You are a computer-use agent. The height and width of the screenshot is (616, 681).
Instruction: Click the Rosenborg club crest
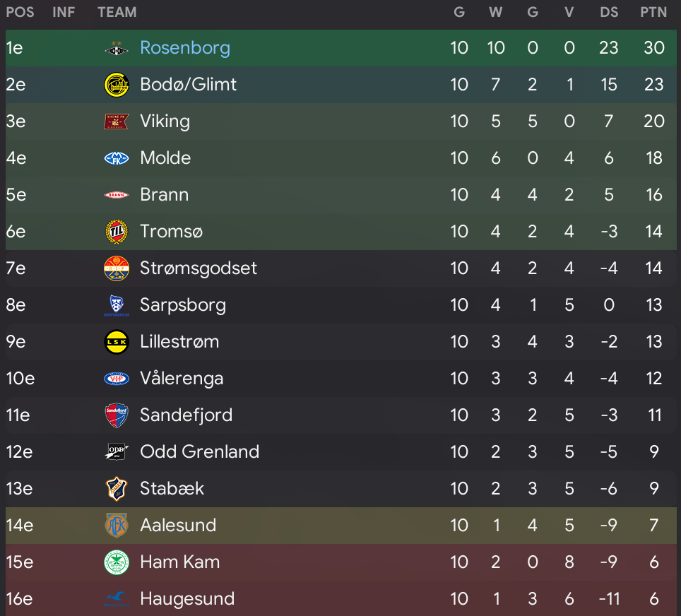click(x=117, y=49)
